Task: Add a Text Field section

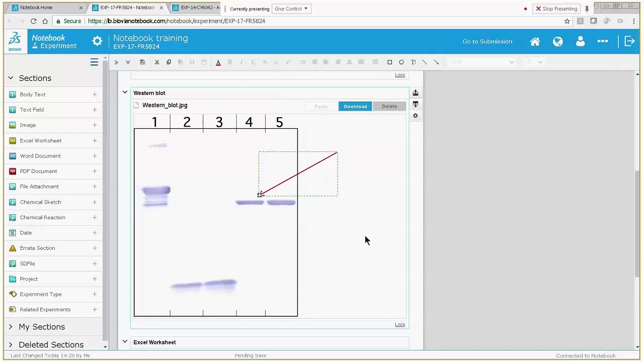Action: tap(95, 110)
